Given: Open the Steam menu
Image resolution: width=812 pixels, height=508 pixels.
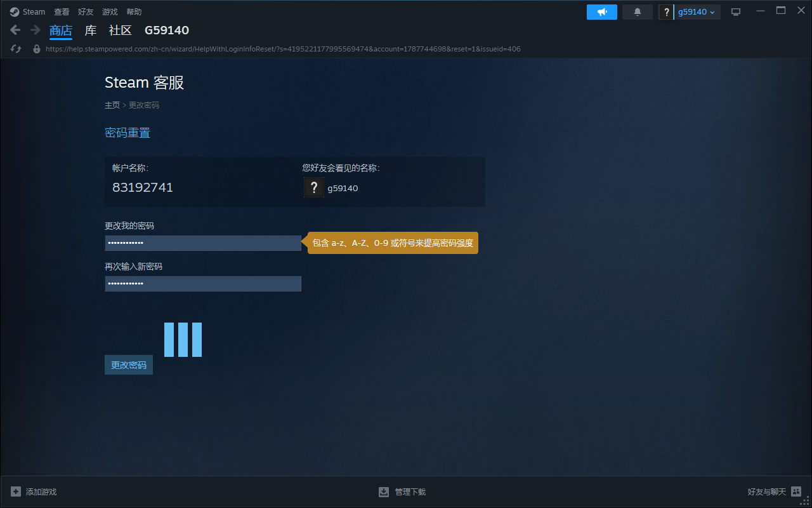Looking at the screenshot, I should [27, 11].
